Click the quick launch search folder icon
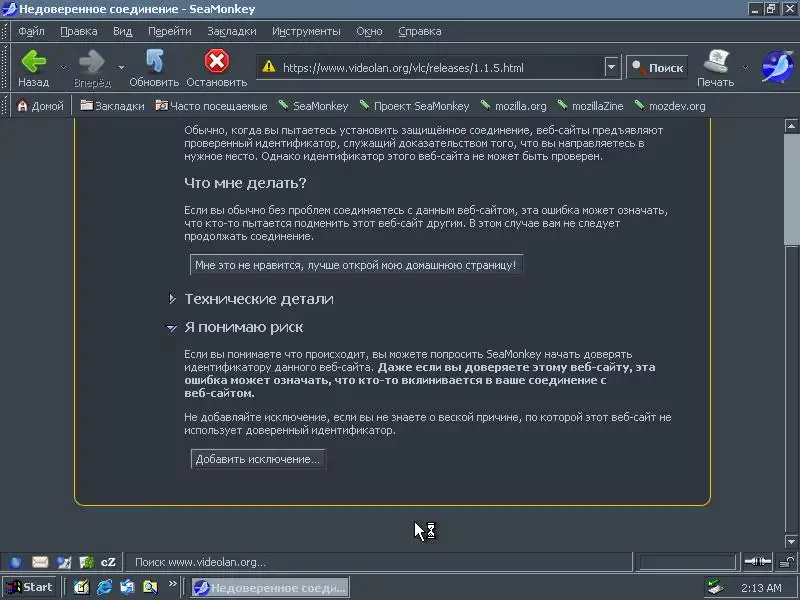Image resolution: width=800 pixels, height=600 pixels. 150,587
